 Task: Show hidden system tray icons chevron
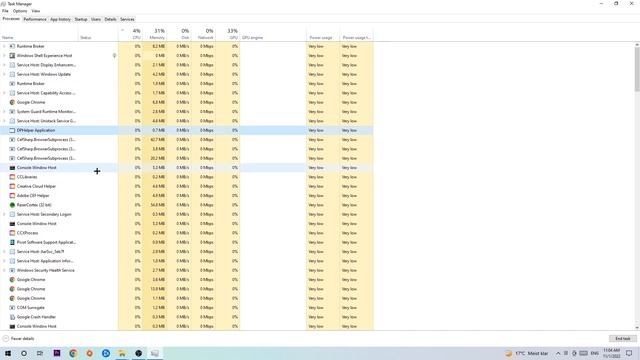pos(558,353)
